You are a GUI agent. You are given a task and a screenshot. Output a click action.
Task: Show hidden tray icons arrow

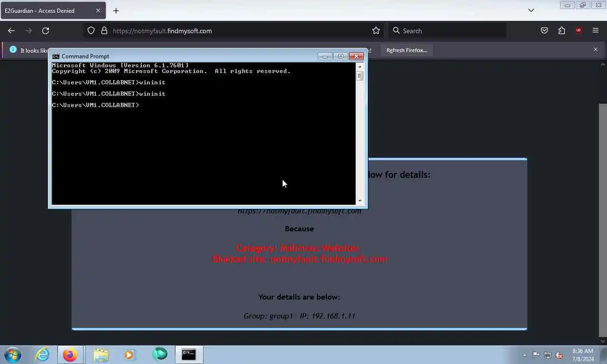tap(524, 355)
